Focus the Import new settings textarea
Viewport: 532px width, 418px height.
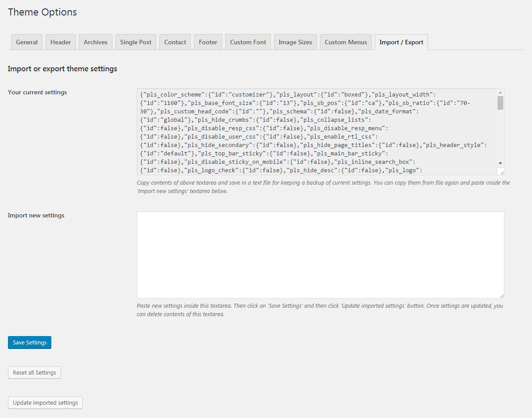tap(320, 255)
